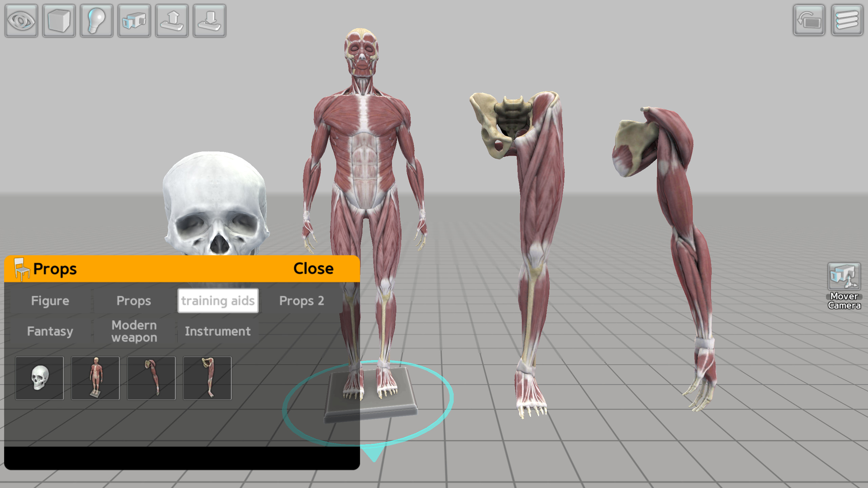Open the camera view tool
This screenshot has width=868, height=488.
point(134,21)
